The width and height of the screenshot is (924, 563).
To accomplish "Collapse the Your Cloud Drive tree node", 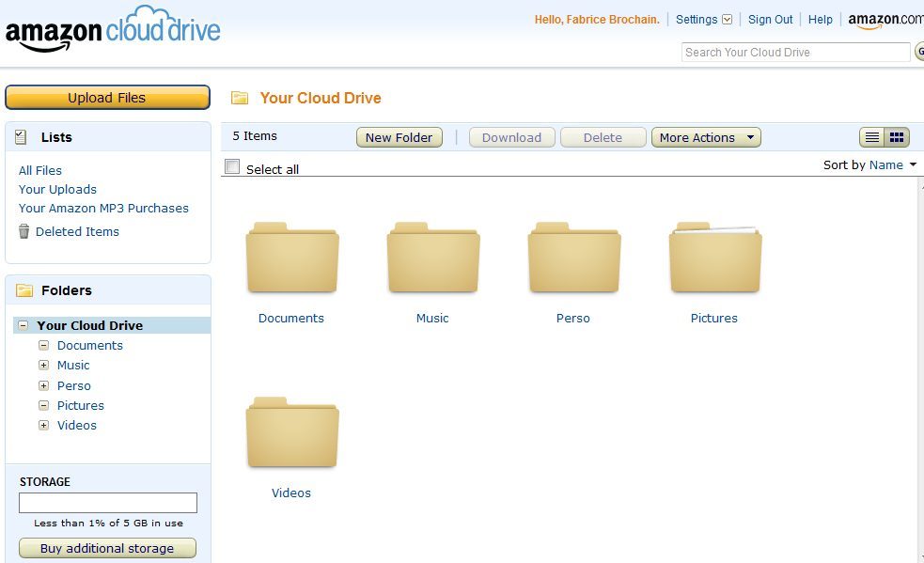I will tap(23, 325).
